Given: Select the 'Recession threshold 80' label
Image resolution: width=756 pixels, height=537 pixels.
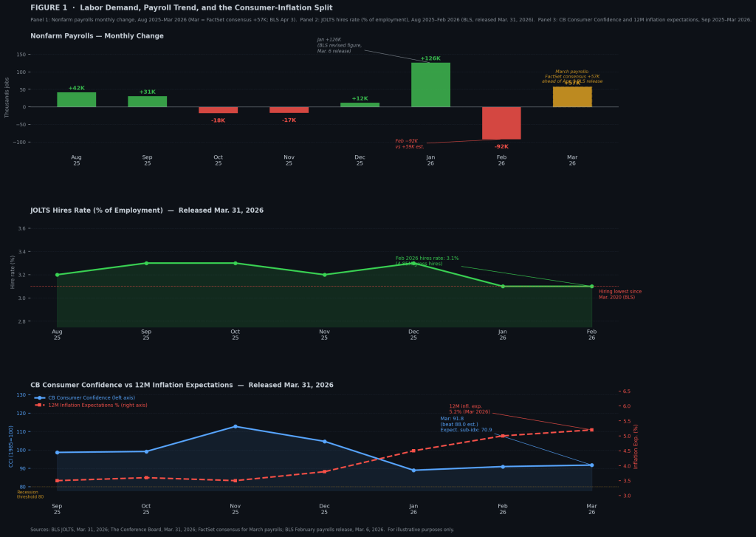Looking at the screenshot, I should coord(30,494).
